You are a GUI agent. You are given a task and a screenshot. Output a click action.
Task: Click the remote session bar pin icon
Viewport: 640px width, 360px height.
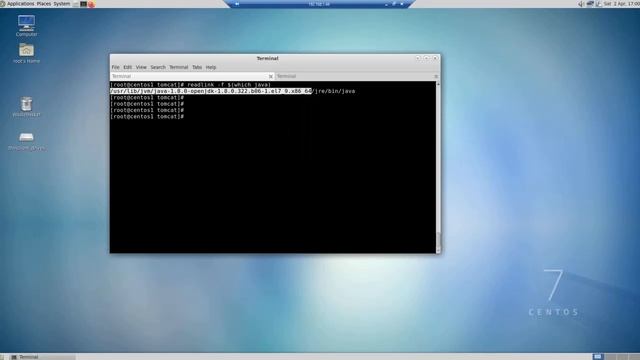[x=237, y=4]
